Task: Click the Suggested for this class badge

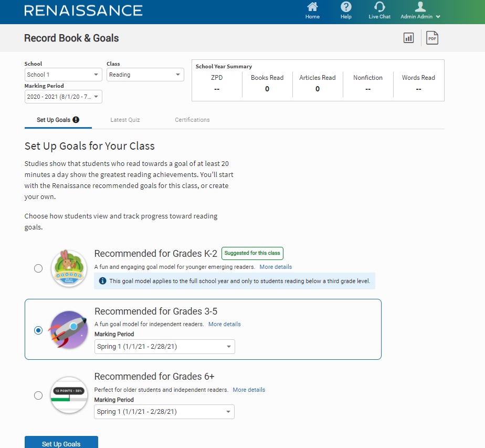Action: [252, 253]
